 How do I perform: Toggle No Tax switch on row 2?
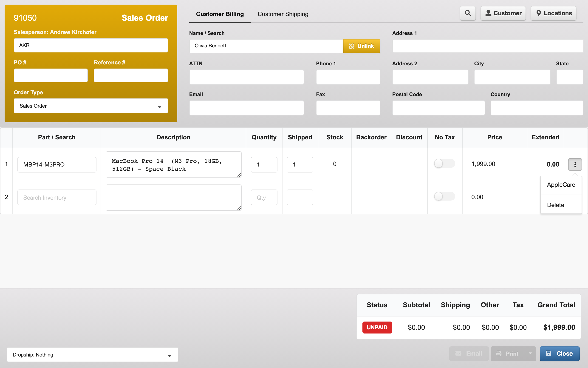pos(444,196)
